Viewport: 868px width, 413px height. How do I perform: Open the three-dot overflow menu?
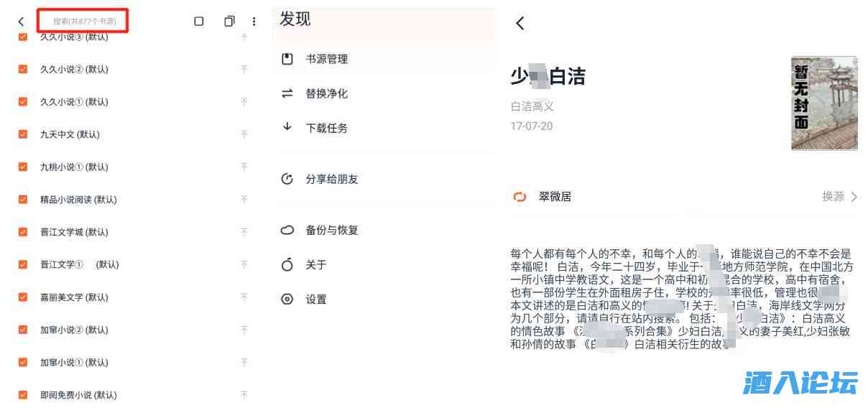[254, 22]
